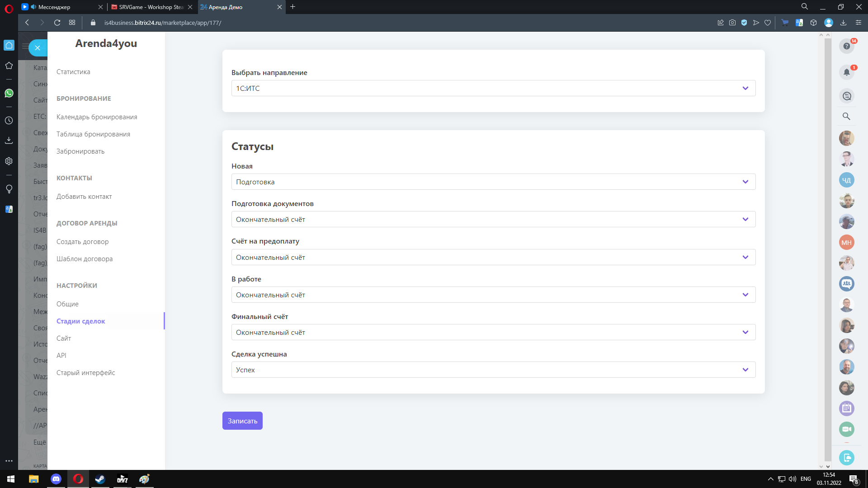868x488 pixels.
Task: Reload the current browser page
Action: click(x=57, y=23)
